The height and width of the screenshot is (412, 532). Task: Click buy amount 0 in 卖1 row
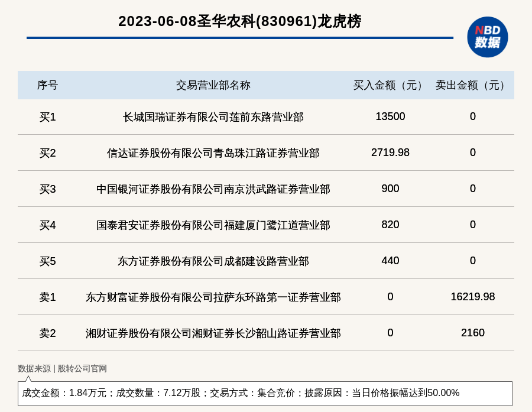(390, 297)
